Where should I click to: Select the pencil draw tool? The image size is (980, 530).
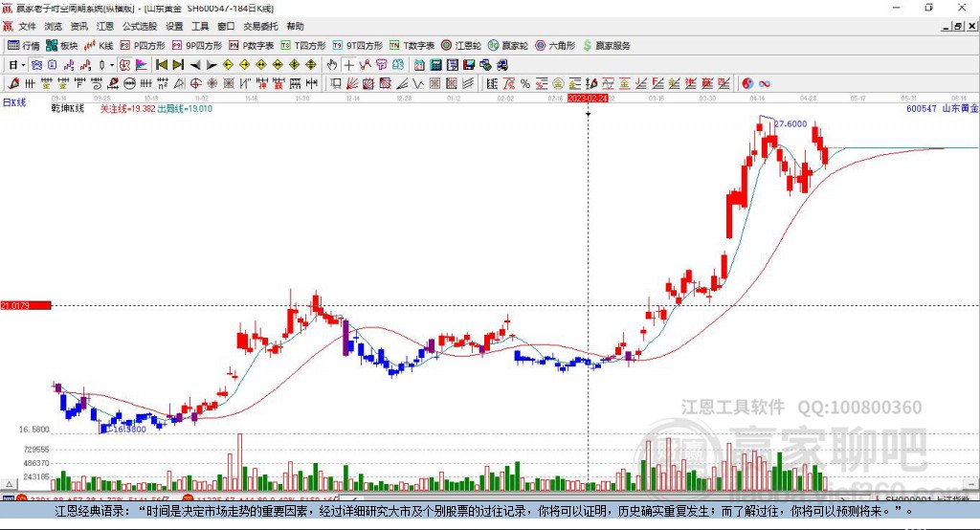(13, 84)
